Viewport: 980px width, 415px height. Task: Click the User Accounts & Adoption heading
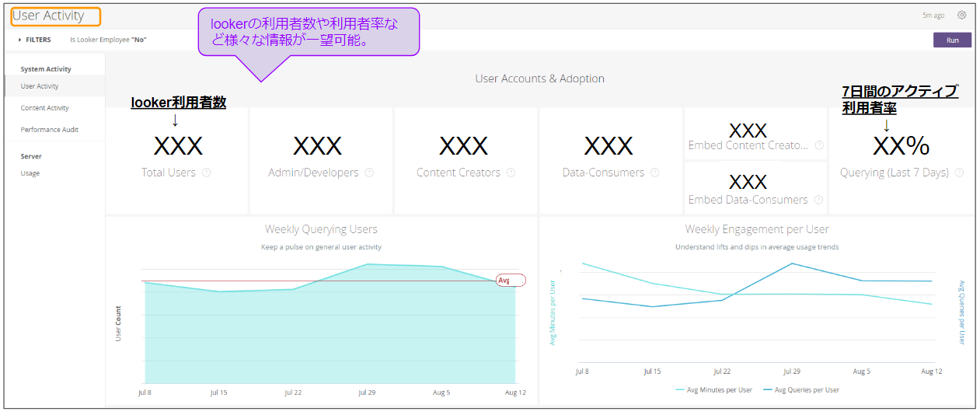539,78
